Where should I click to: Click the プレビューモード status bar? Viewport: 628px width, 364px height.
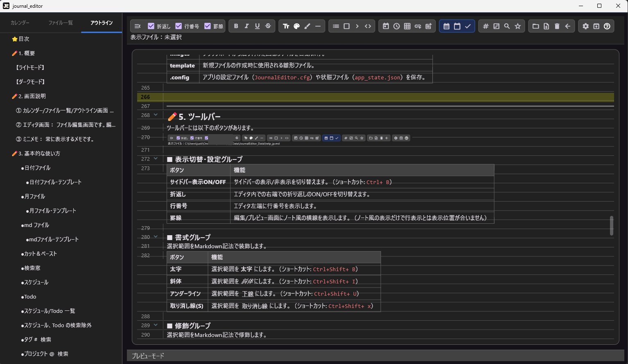[375, 356]
